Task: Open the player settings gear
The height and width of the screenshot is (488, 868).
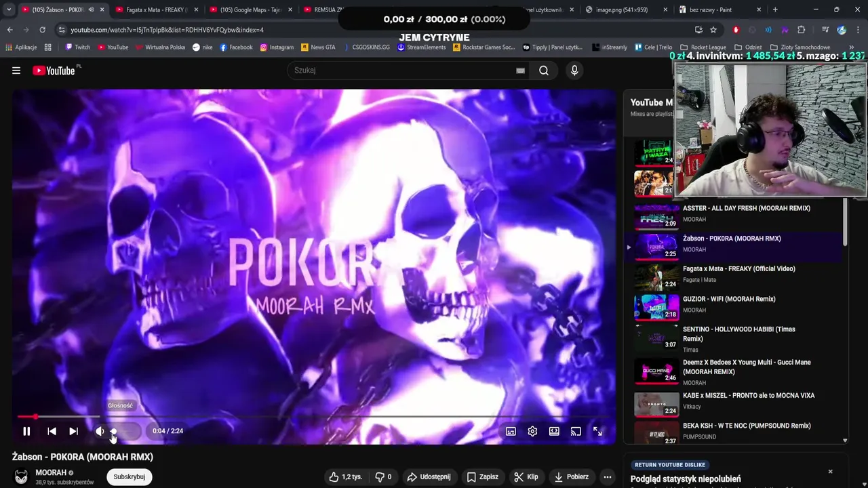Action: (532, 431)
